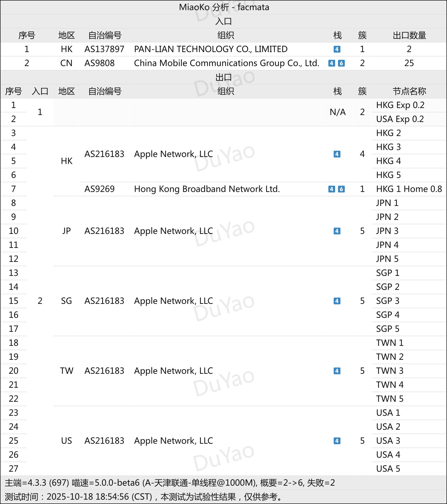Click the AS9269 ASN entry

pyautogui.click(x=99, y=189)
